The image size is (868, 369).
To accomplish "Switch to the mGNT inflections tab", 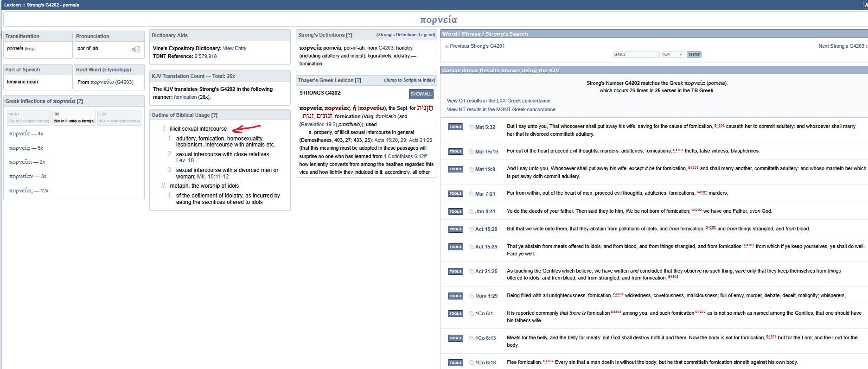I will (29, 117).
